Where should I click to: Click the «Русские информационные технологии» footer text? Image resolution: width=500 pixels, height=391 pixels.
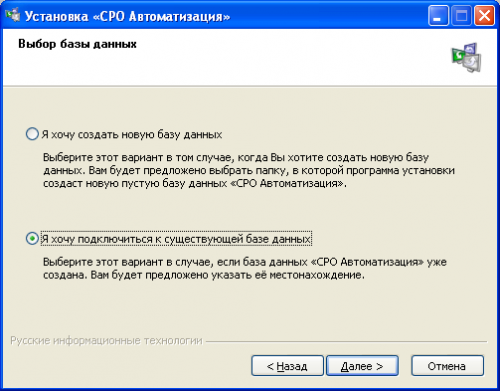(x=106, y=341)
